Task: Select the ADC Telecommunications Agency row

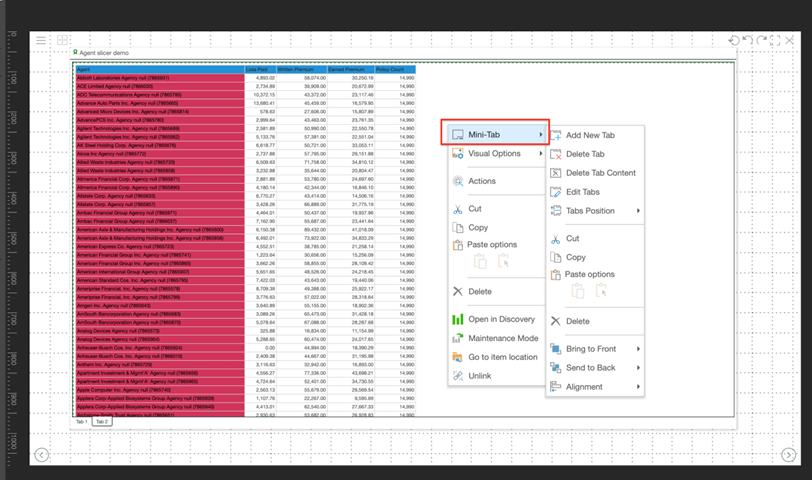Action: (160, 95)
